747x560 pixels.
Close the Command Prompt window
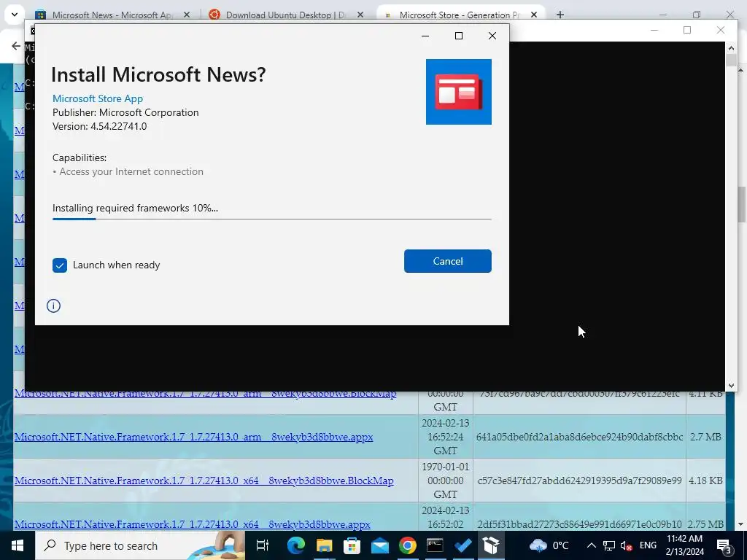click(721, 30)
